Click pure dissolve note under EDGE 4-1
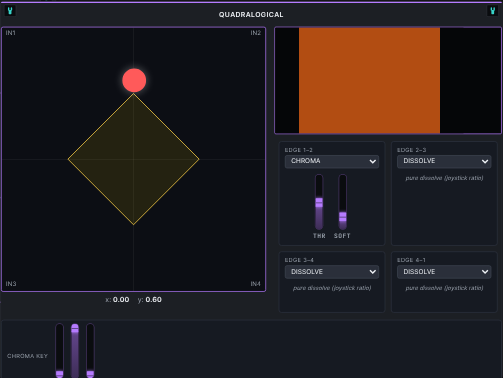 coord(444,288)
